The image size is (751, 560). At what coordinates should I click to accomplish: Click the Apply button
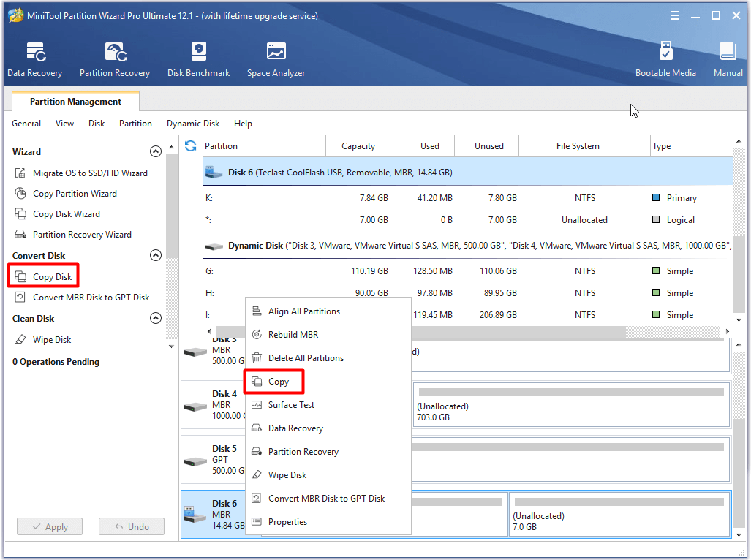[50, 526]
